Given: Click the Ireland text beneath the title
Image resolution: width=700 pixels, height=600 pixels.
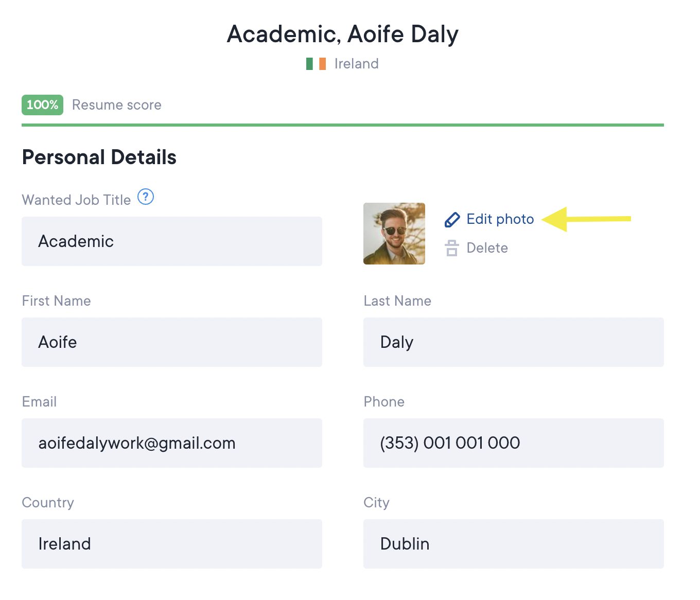Looking at the screenshot, I should (x=356, y=64).
